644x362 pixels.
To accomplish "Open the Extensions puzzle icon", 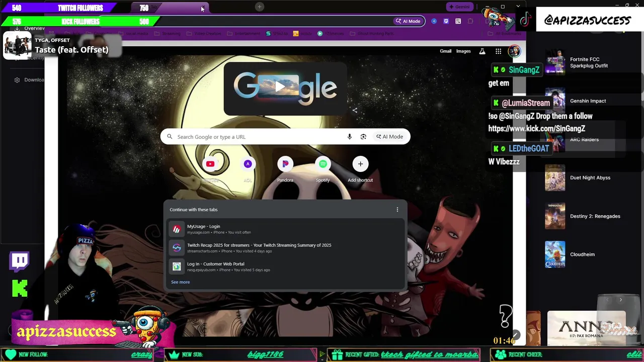I will click(x=470, y=21).
